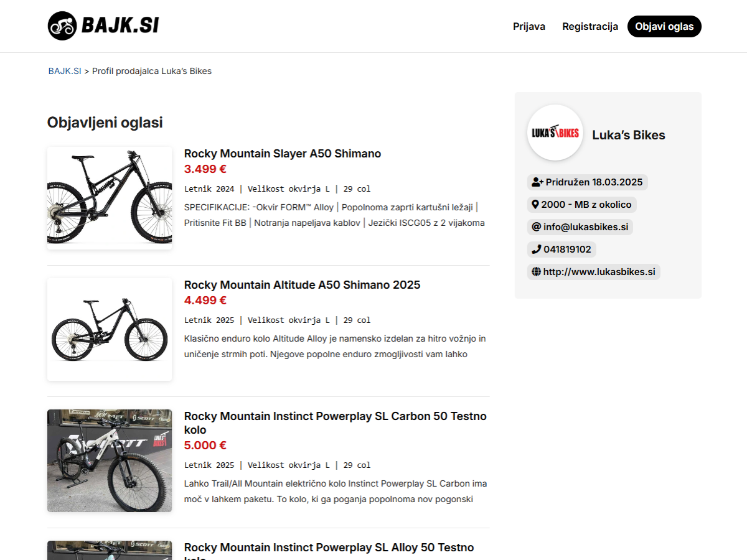Follow the BAJK.SI breadcrumb link
Image resolution: width=747 pixels, height=560 pixels.
[x=65, y=71]
